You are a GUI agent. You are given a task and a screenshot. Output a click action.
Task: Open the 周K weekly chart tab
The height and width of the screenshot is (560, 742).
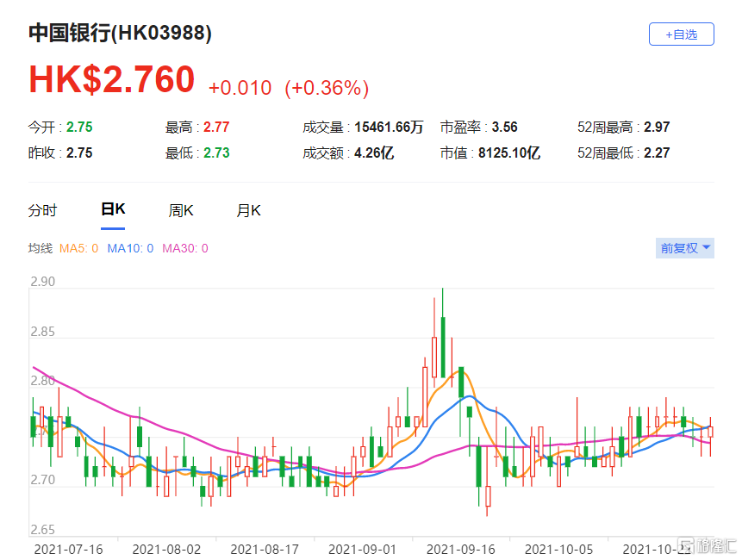(181, 210)
